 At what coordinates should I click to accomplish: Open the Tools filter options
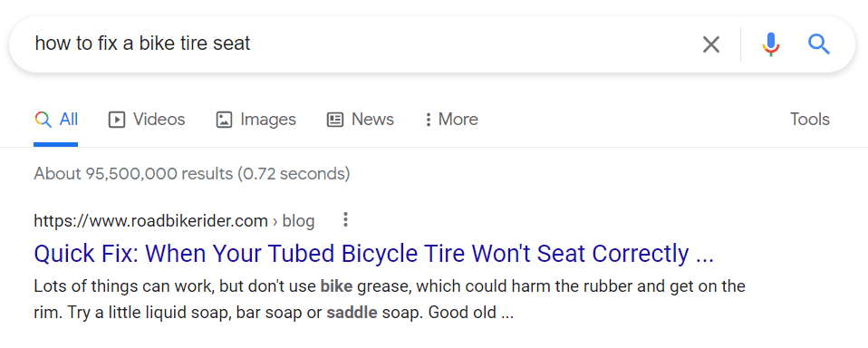(x=810, y=120)
